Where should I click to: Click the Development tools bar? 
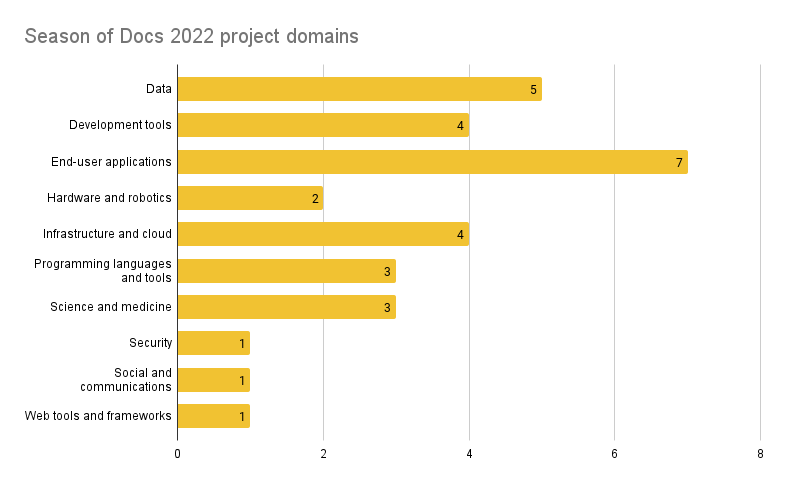[322, 125]
